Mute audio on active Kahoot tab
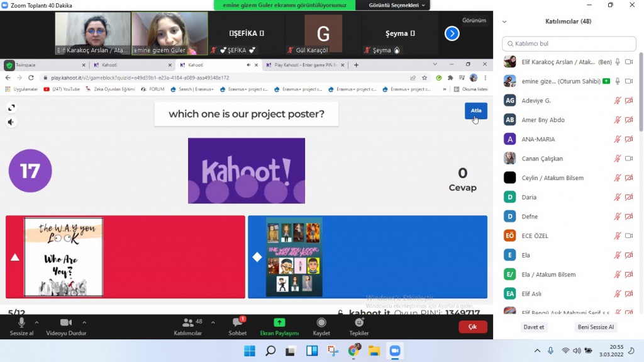Image resolution: width=644 pixels, height=362 pixels. (248, 65)
